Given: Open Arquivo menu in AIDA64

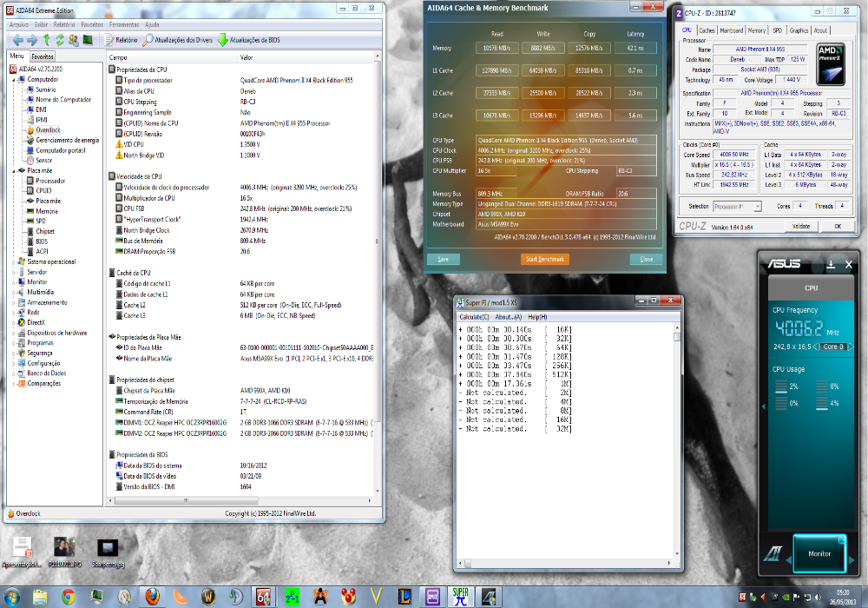Looking at the screenshot, I should click(19, 24).
